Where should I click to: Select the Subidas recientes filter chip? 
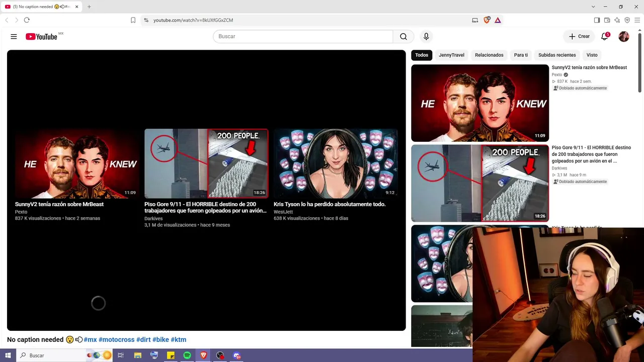click(x=557, y=55)
